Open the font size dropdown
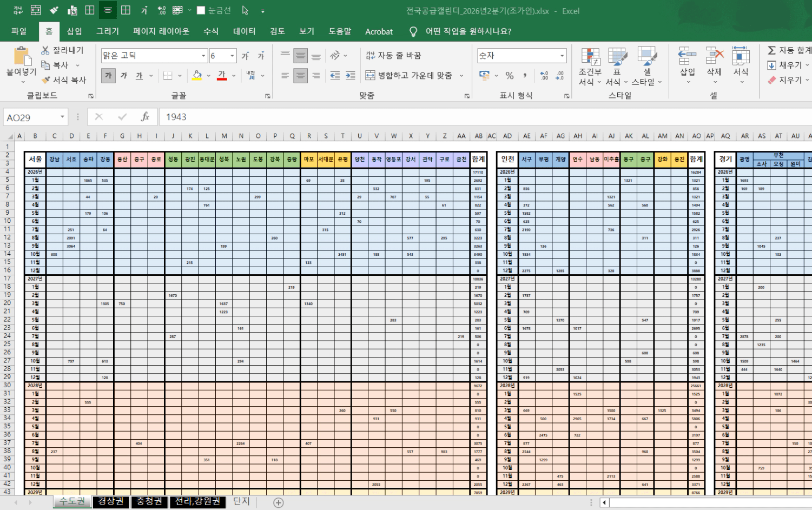This screenshot has height=510, width=812. click(232, 56)
